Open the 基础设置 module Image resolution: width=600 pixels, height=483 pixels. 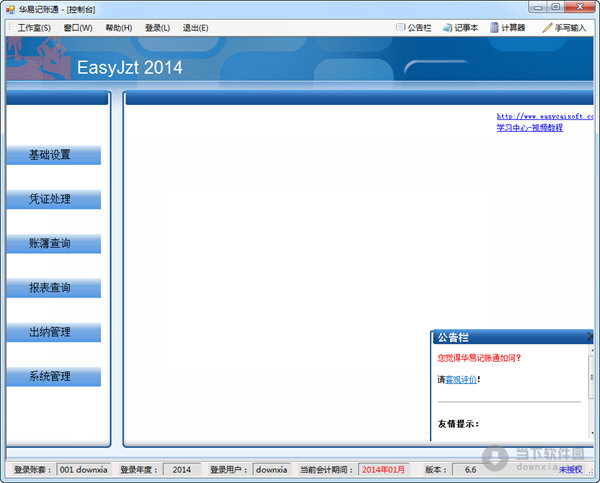click(x=54, y=155)
